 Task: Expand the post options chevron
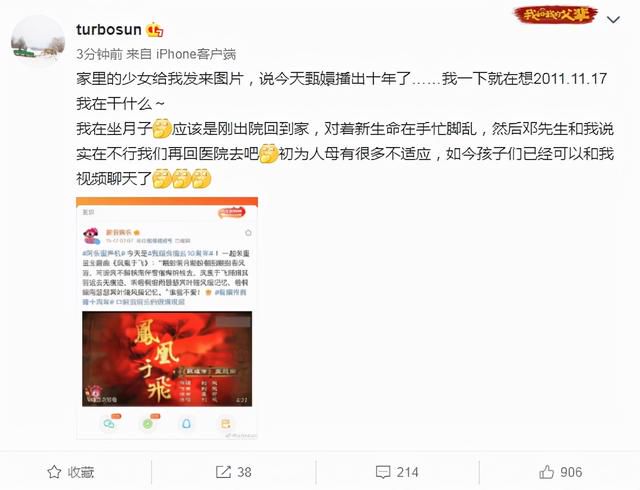pyautogui.click(x=613, y=19)
